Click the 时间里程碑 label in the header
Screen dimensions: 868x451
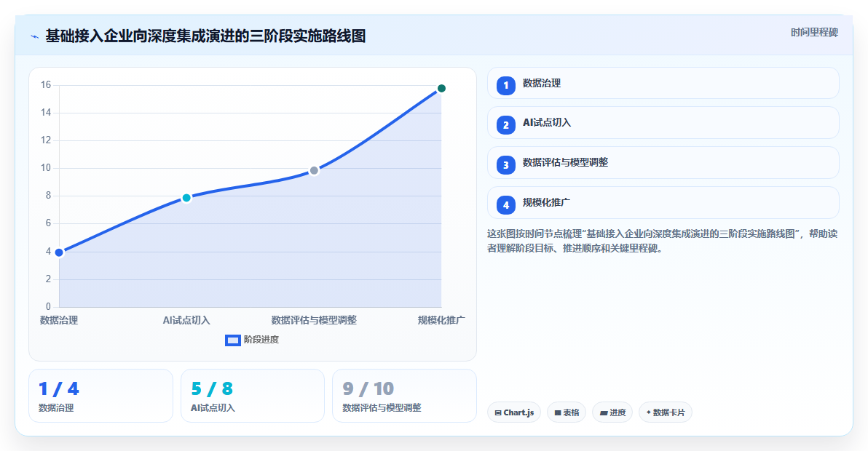[814, 33]
